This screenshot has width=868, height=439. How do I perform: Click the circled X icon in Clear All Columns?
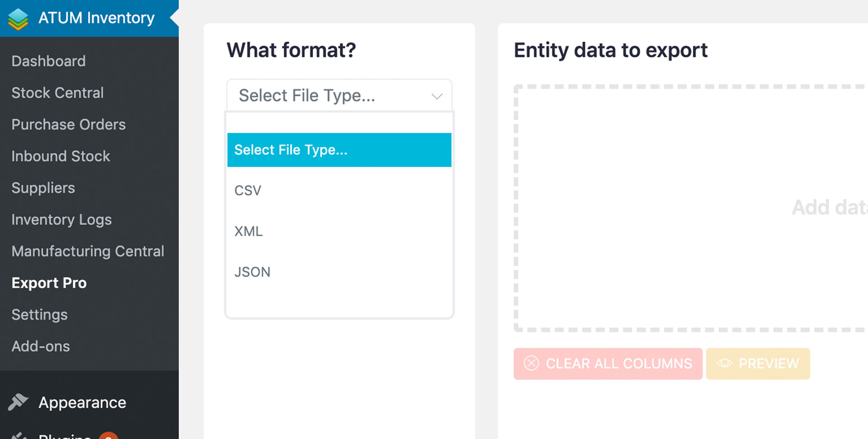coord(531,363)
